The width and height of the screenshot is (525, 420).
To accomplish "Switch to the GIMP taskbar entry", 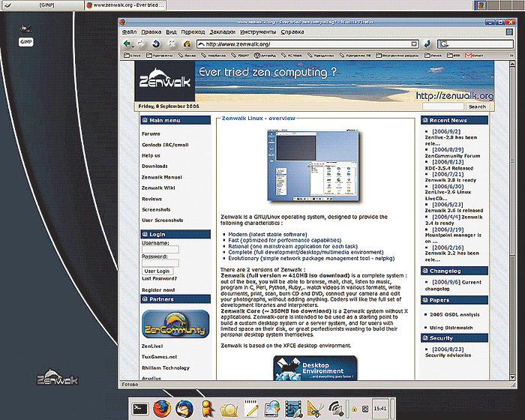I will pos(43,5).
